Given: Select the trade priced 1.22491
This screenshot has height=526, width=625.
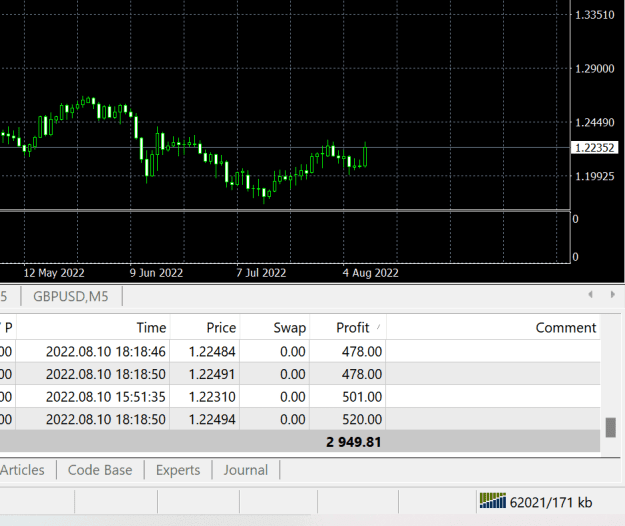Looking at the screenshot, I should pos(300,374).
